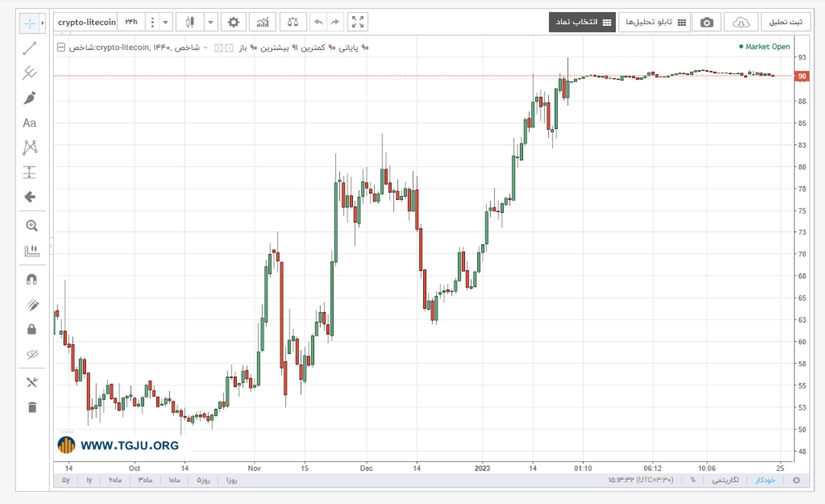Collapse the crypto-litecoin legend box

pos(61,47)
